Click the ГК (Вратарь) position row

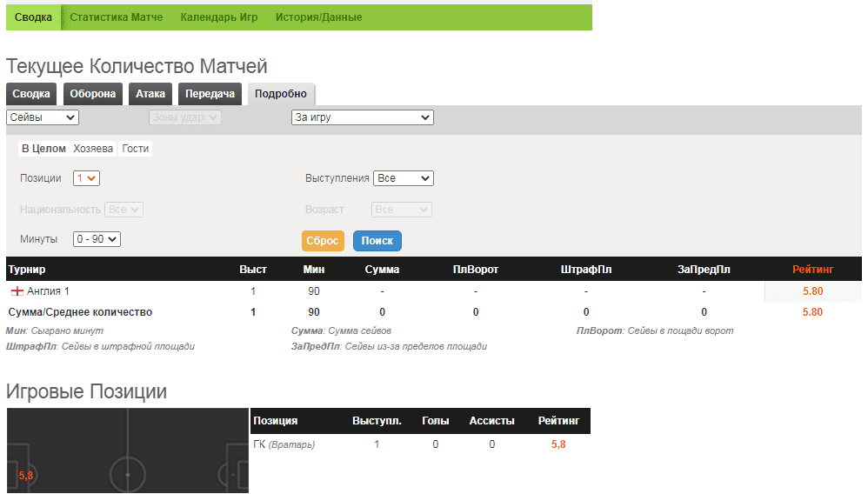point(420,444)
